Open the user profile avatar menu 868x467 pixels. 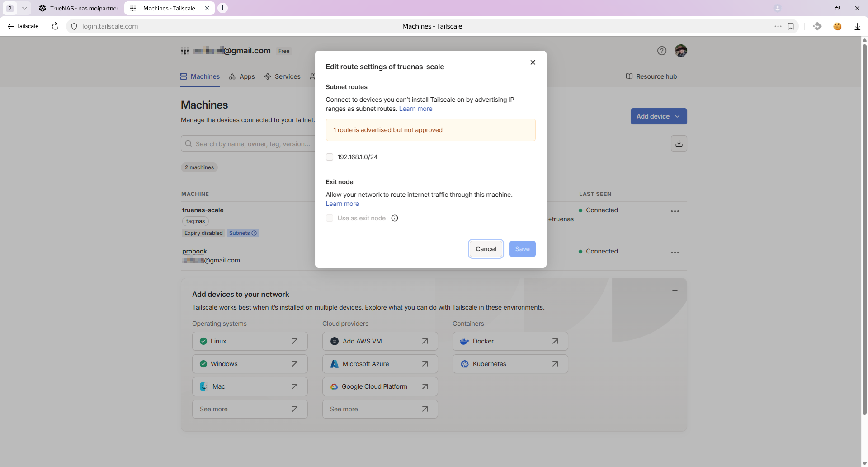[680, 51]
